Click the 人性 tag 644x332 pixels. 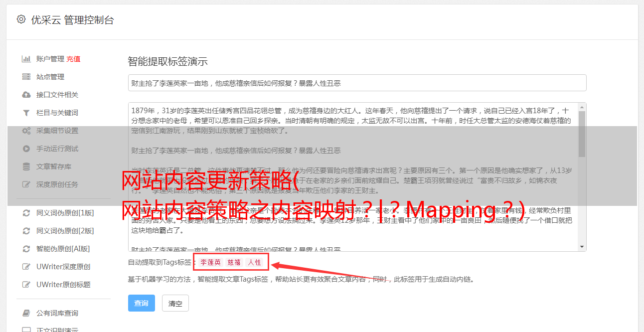(x=255, y=262)
